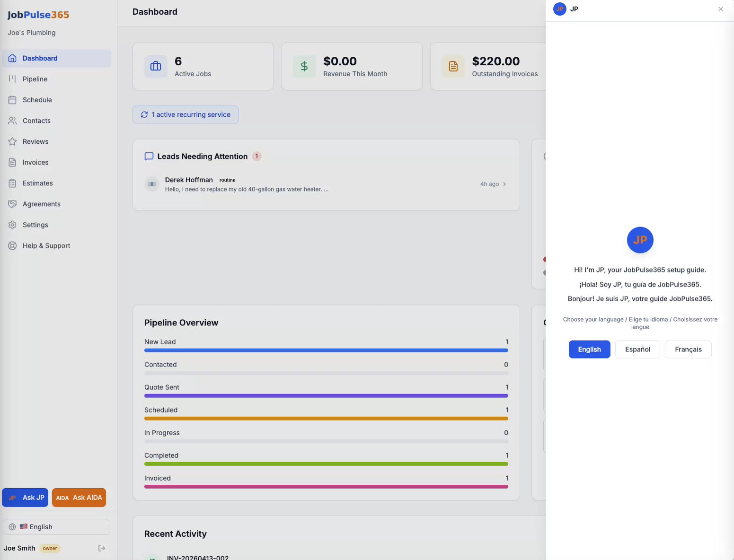This screenshot has width=734, height=560.
Task: Click the 'In Progress' pipeline stage label
Action: coord(162,433)
